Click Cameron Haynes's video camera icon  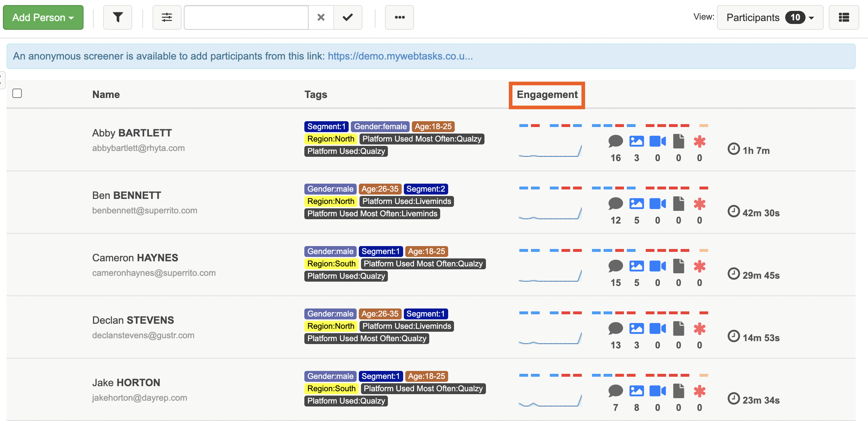point(657,266)
